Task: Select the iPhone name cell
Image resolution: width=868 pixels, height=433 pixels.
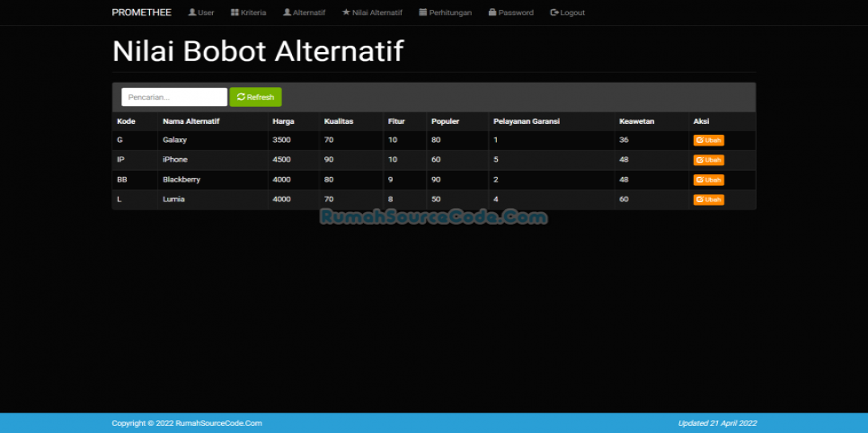Action: point(175,160)
